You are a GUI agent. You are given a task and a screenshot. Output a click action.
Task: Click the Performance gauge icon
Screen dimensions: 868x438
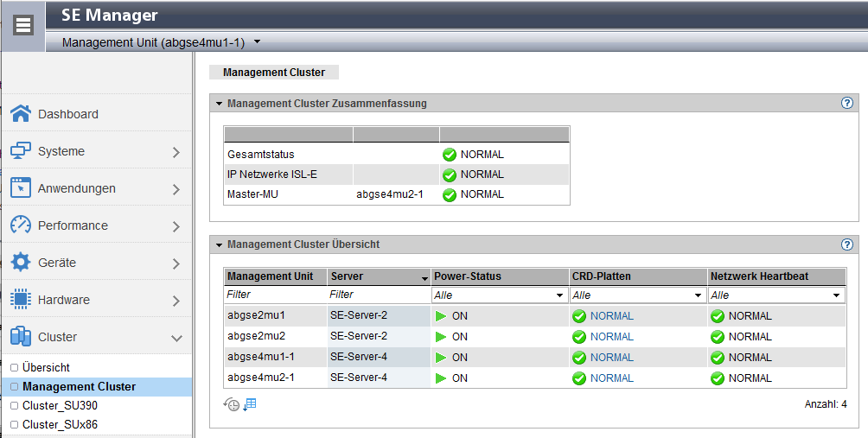21,225
